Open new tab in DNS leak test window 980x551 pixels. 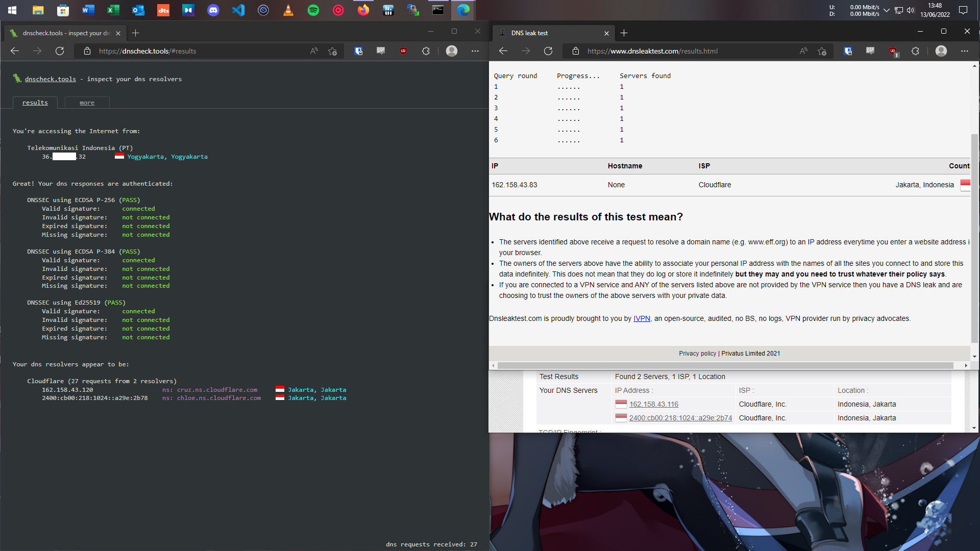pos(624,33)
